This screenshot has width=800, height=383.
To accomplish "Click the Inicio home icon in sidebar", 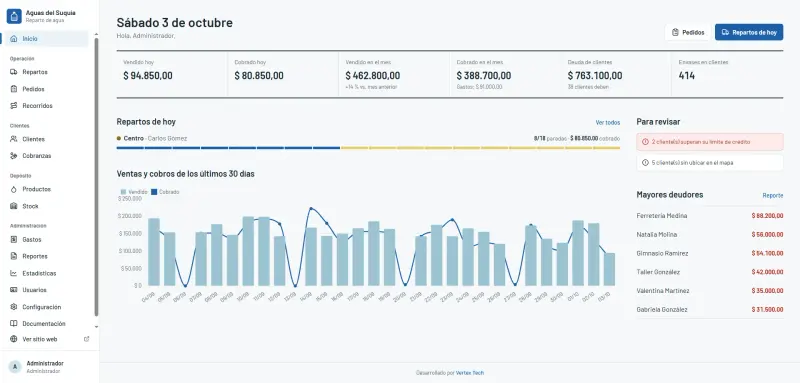I will pos(14,39).
